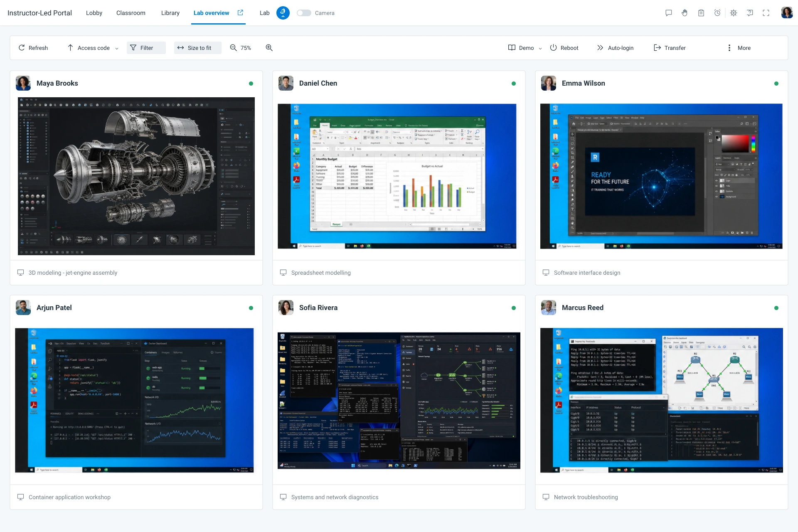Click Sofia Rivera's avatar photo
Viewport: 798px width, 532px height.
[286, 308]
